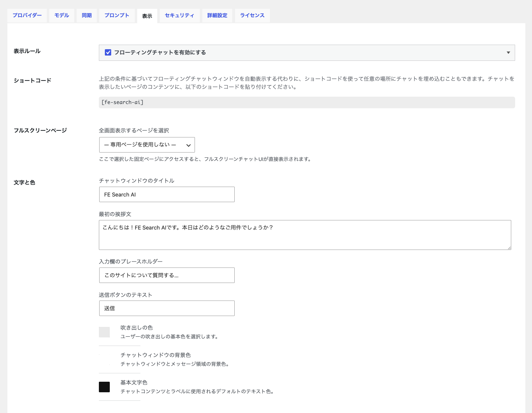Click the 吹き出しの色 label text
Image resolution: width=532 pixels, height=413 pixels.
137,328
